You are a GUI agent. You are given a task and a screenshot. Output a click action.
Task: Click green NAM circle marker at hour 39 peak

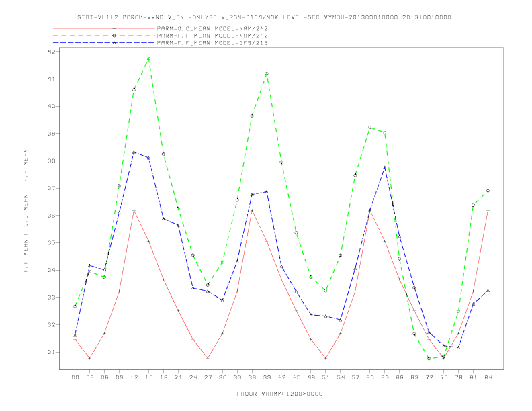click(x=267, y=74)
